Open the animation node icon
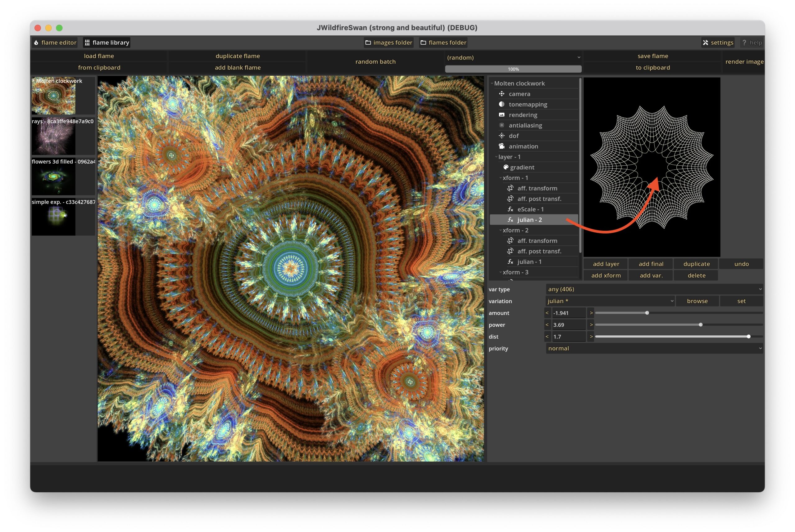This screenshot has width=795, height=532. (x=502, y=146)
